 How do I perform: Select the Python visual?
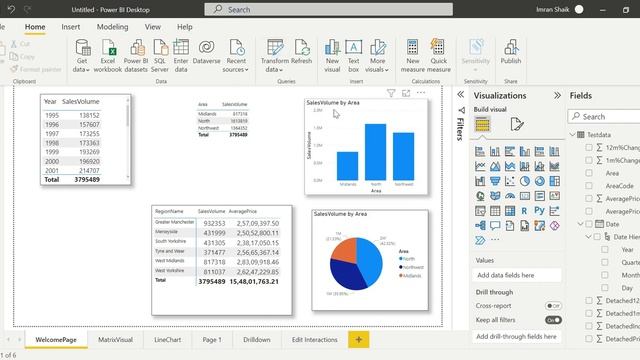540,211
